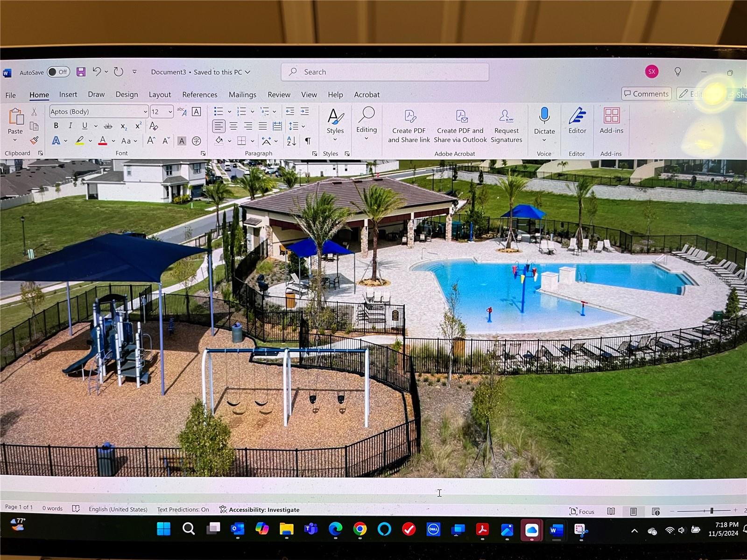
Task: Expand the font size dropdown
Action: (x=170, y=112)
